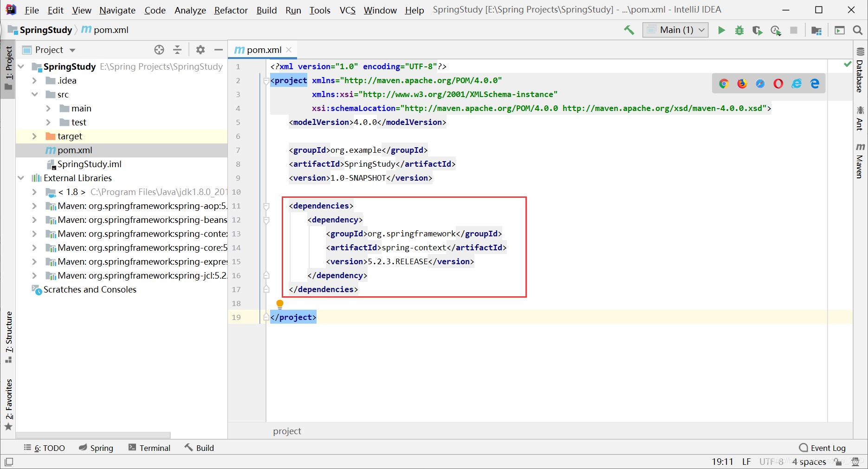Expand the spring-aop Maven library
Viewport: 868px width, 469px height.
pyautogui.click(x=34, y=206)
